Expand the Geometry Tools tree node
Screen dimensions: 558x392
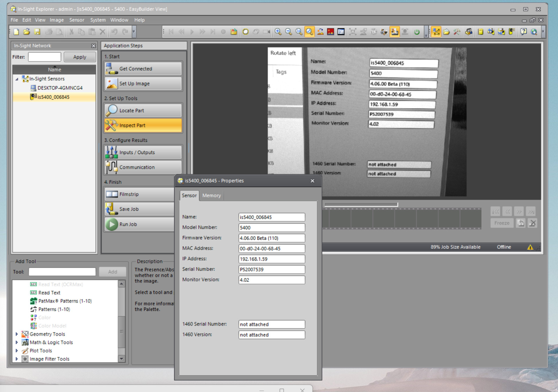point(16,334)
